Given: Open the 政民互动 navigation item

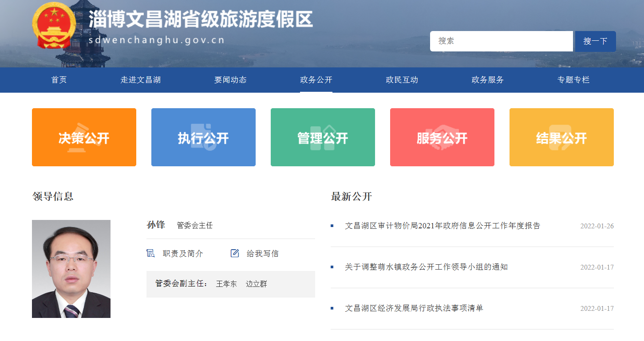Looking at the screenshot, I should [402, 80].
